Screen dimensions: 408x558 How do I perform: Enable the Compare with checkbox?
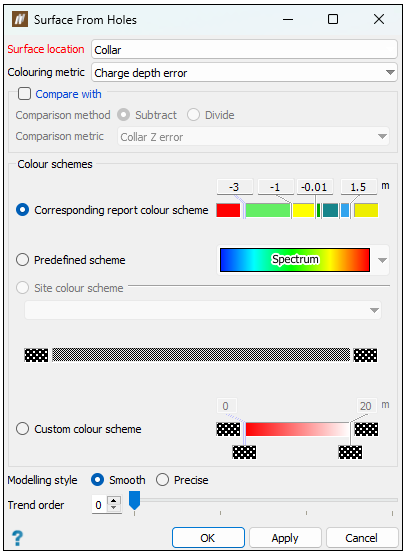point(25,94)
